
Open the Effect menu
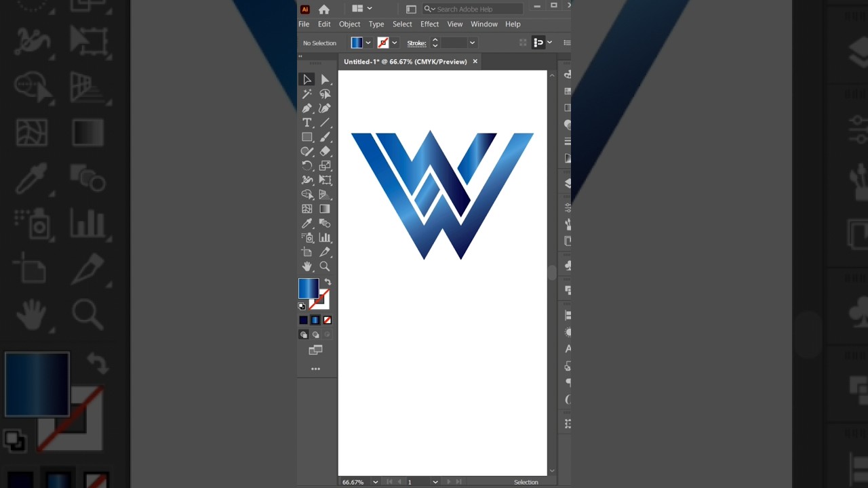(x=429, y=24)
